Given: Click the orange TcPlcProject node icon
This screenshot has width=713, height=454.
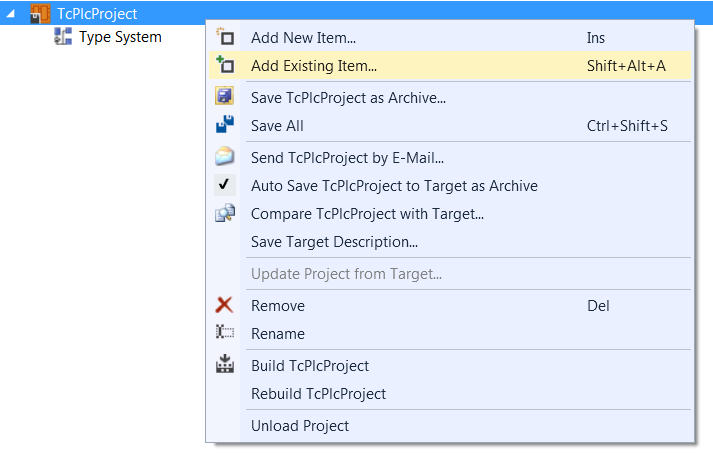Looking at the screenshot, I should point(40,14).
